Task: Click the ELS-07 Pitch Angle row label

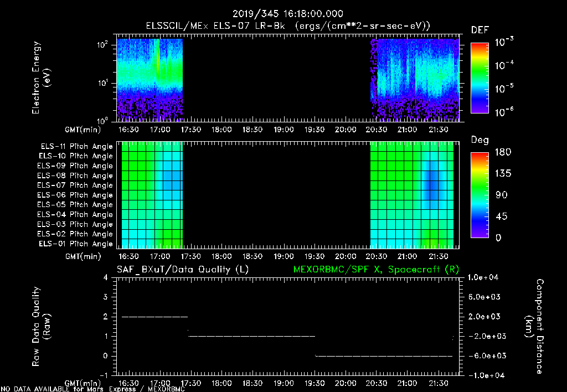Action: pyautogui.click(x=75, y=185)
